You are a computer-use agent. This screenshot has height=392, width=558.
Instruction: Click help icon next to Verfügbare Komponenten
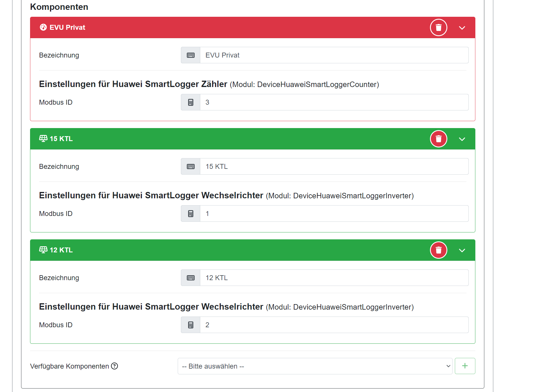tap(114, 366)
